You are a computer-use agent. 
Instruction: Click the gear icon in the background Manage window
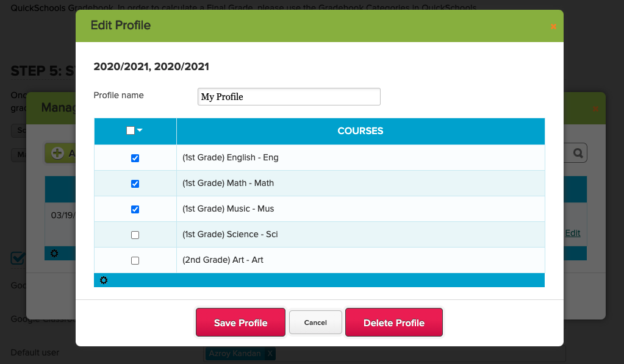tap(54, 254)
